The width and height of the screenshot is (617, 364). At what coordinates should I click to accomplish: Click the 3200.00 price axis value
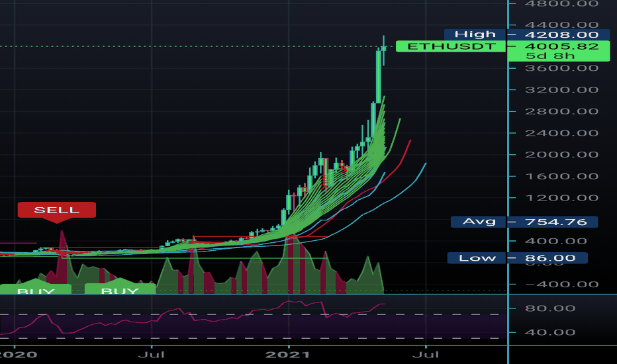tap(561, 90)
